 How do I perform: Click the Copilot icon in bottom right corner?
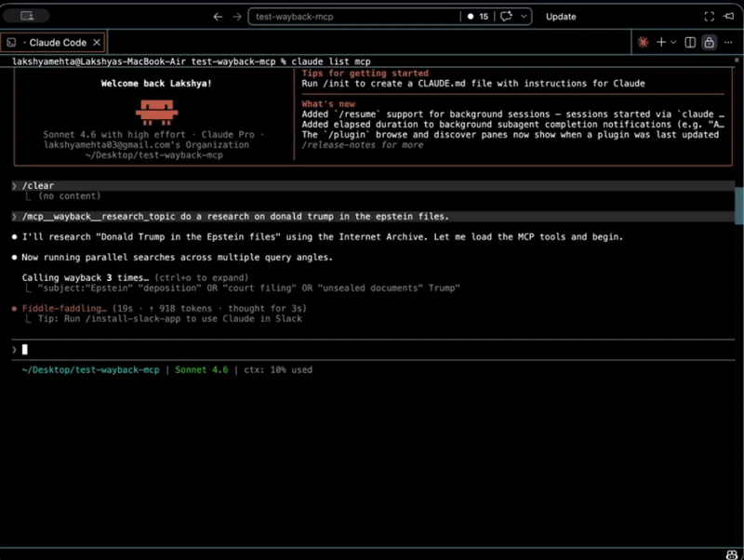tap(731, 554)
